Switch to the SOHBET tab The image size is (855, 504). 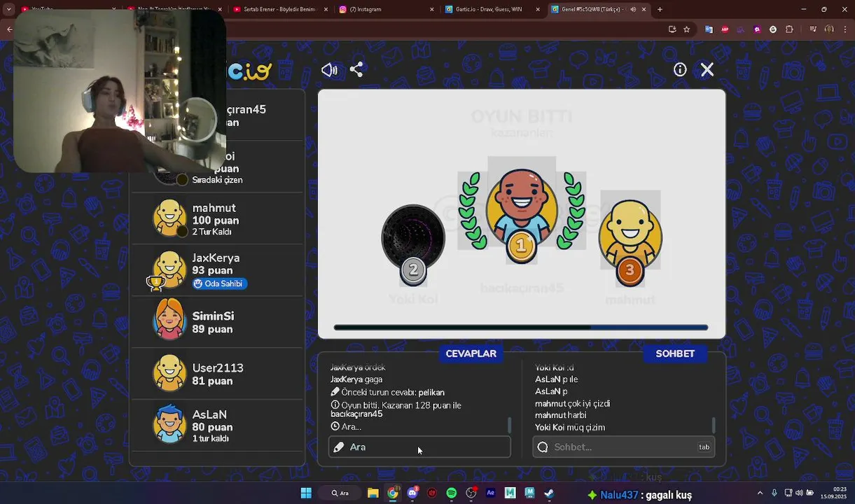click(675, 353)
